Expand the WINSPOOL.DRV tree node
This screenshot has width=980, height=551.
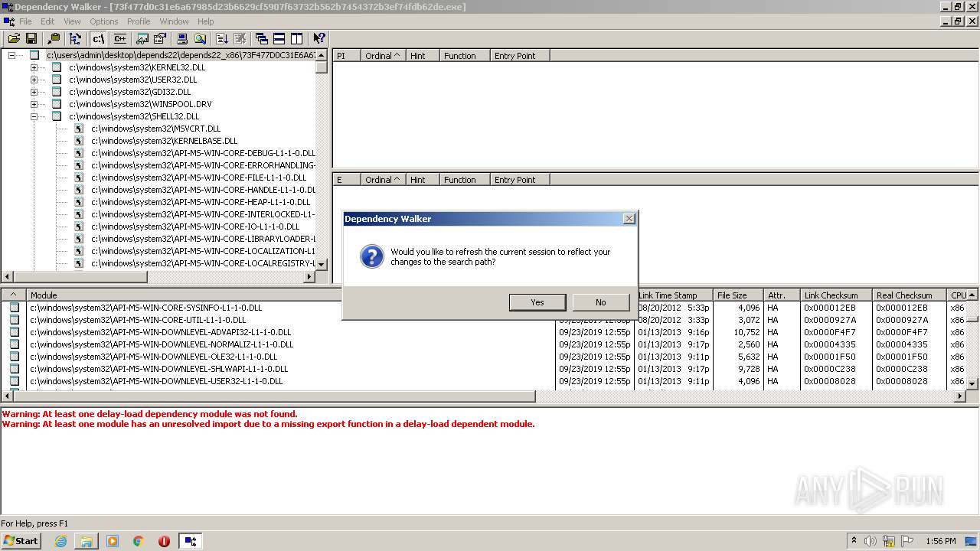[34, 104]
